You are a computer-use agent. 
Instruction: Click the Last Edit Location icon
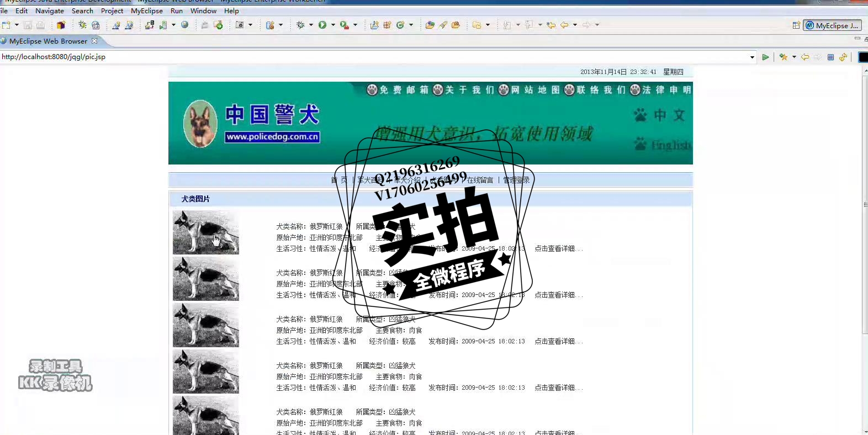tap(551, 25)
